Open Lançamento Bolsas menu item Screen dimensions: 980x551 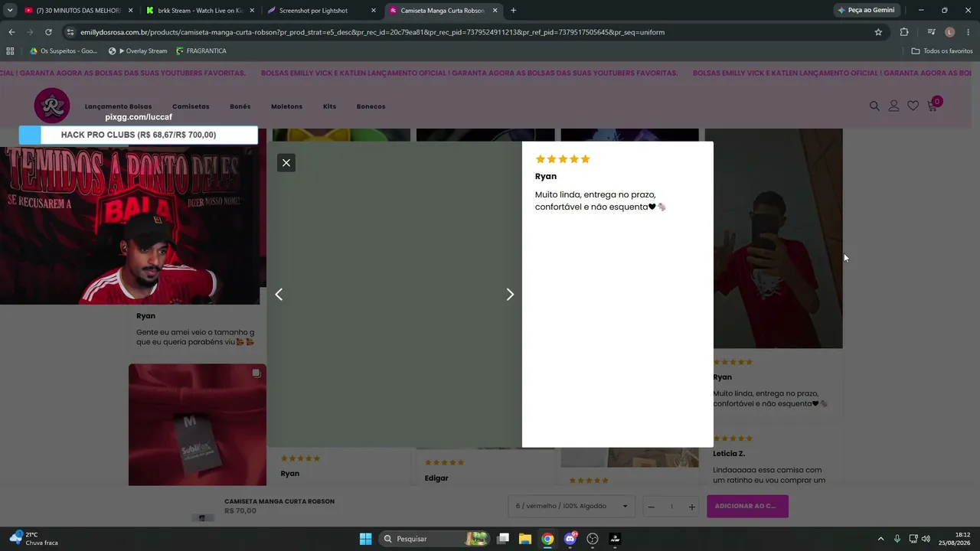(x=118, y=106)
